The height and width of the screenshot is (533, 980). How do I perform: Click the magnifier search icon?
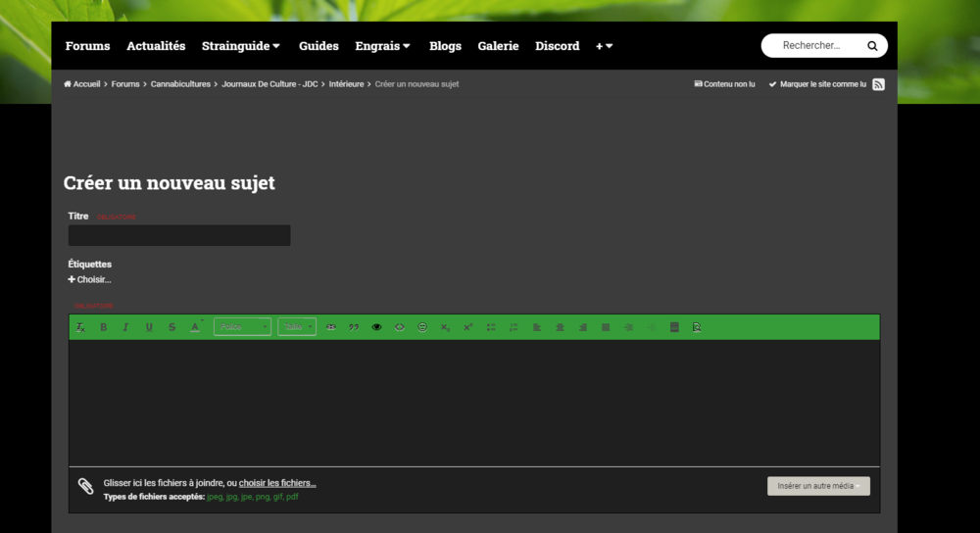[872, 46]
